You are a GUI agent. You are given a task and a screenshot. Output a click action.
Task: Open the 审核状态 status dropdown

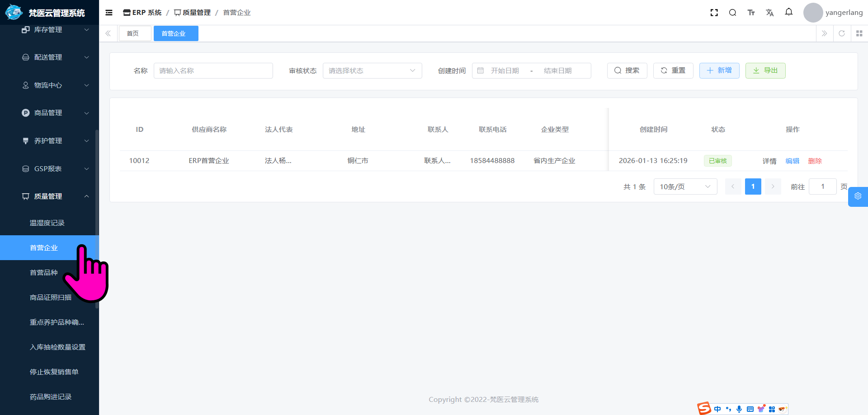[372, 71]
